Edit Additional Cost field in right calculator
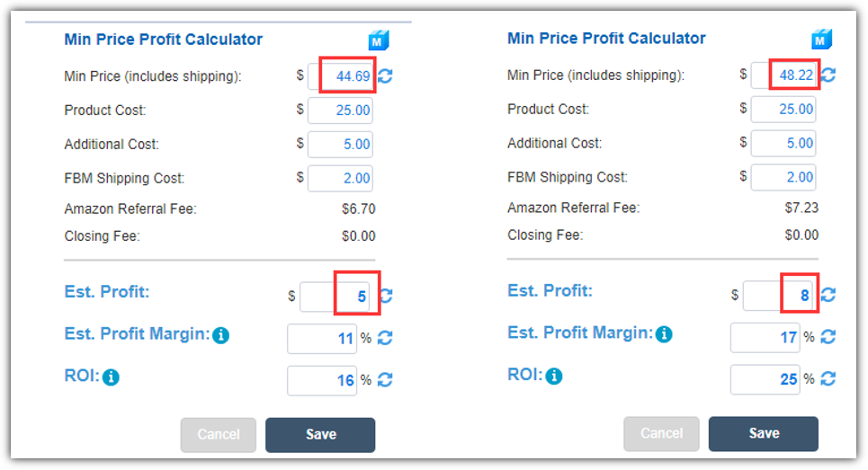The width and height of the screenshot is (868, 470). pyautogui.click(x=783, y=143)
